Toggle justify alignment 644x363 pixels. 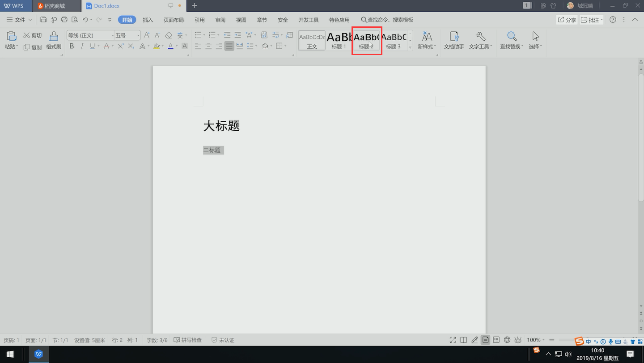(x=229, y=46)
